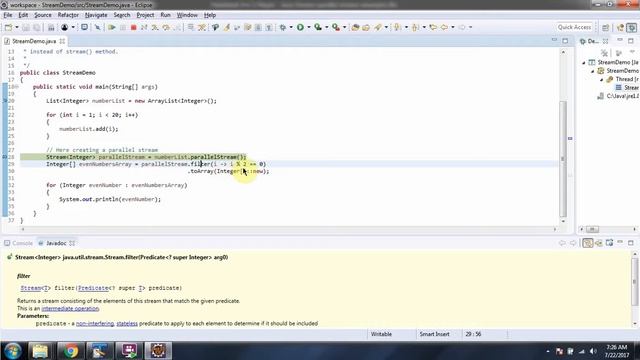Screen dimensions: 640x360
Task: Click the Open Perspective icon
Action: (606, 27)
